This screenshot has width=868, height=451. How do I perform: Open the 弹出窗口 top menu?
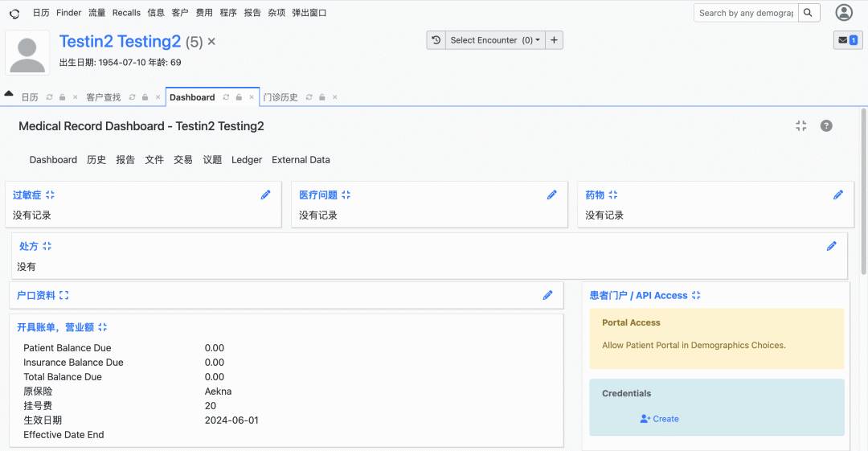click(x=309, y=13)
